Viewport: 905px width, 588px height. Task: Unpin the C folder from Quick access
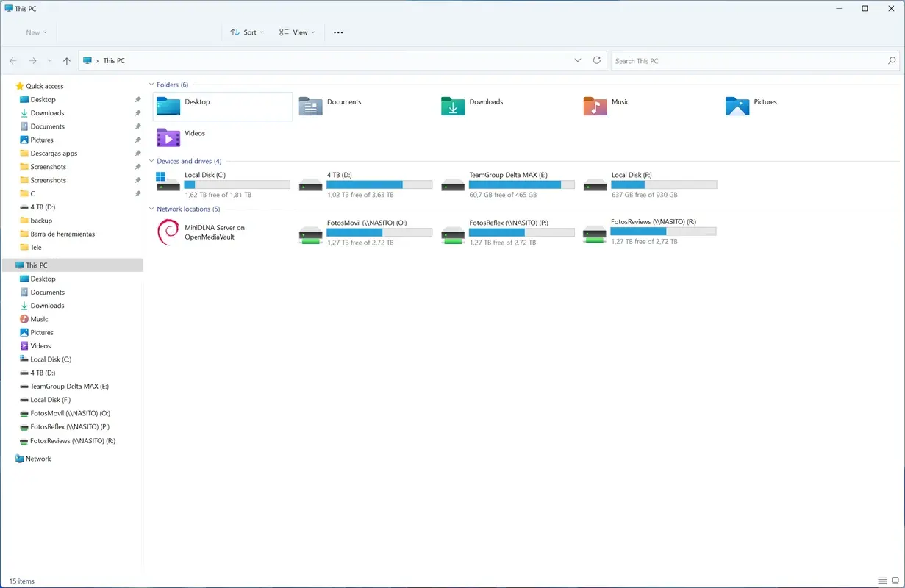tap(137, 193)
